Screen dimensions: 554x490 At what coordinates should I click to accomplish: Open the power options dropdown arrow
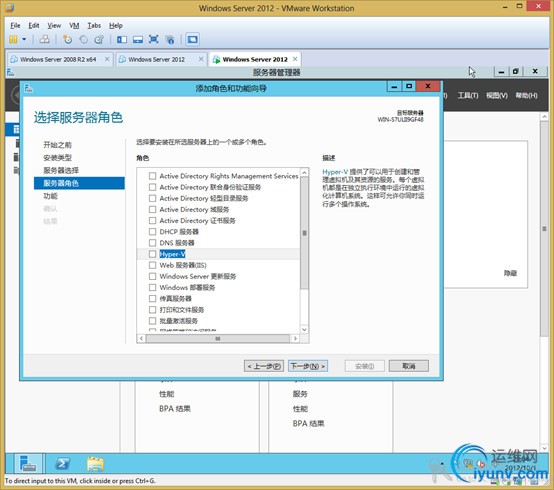tap(24, 39)
